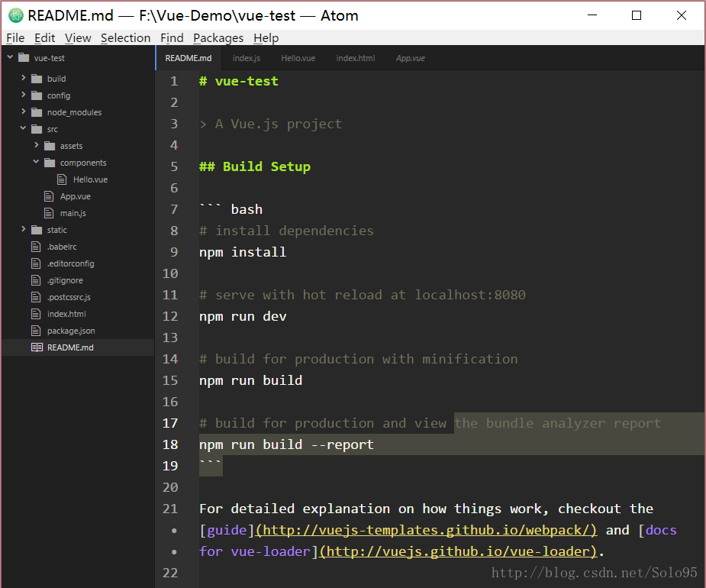Expand the config folder chevron
The height and width of the screenshot is (588, 706).
click(x=24, y=95)
